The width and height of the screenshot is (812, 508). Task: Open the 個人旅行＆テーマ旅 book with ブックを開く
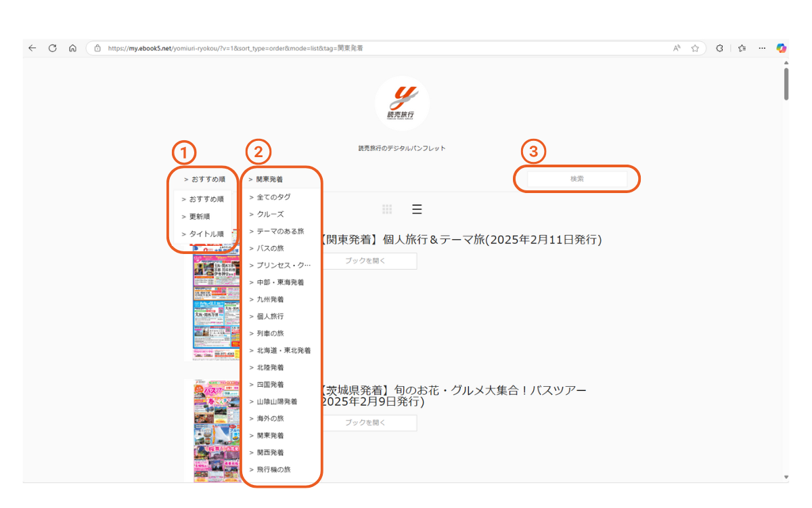368,261
